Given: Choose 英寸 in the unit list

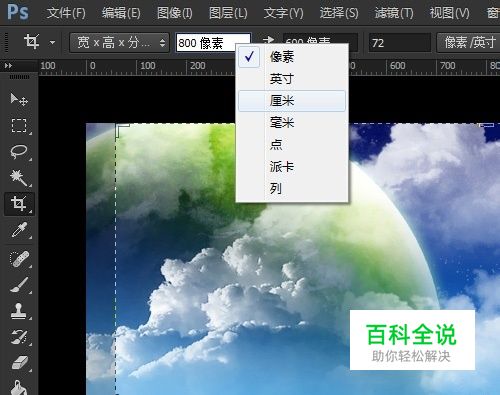Looking at the screenshot, I should coord(292,79).
